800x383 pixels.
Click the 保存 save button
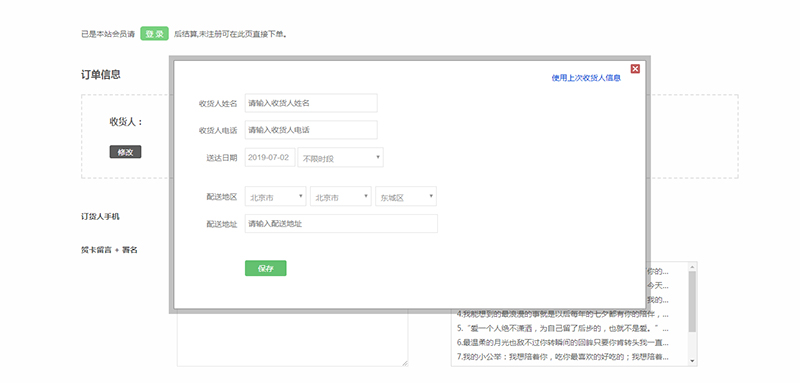265,268
